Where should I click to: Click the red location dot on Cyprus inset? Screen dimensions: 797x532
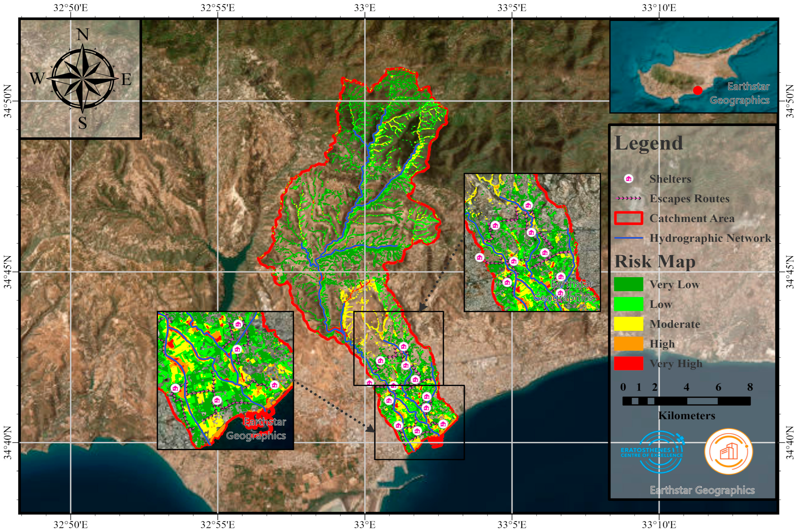(698, 90)
